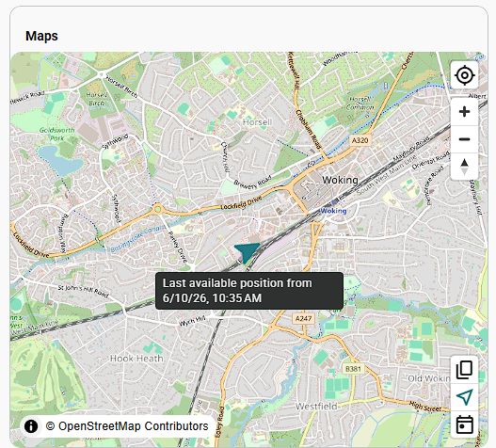Image resolution: width=496 pixels, height=448 pixels.
Task: Toggle the navigation arrow follow icon
Action: click(464, 397)
